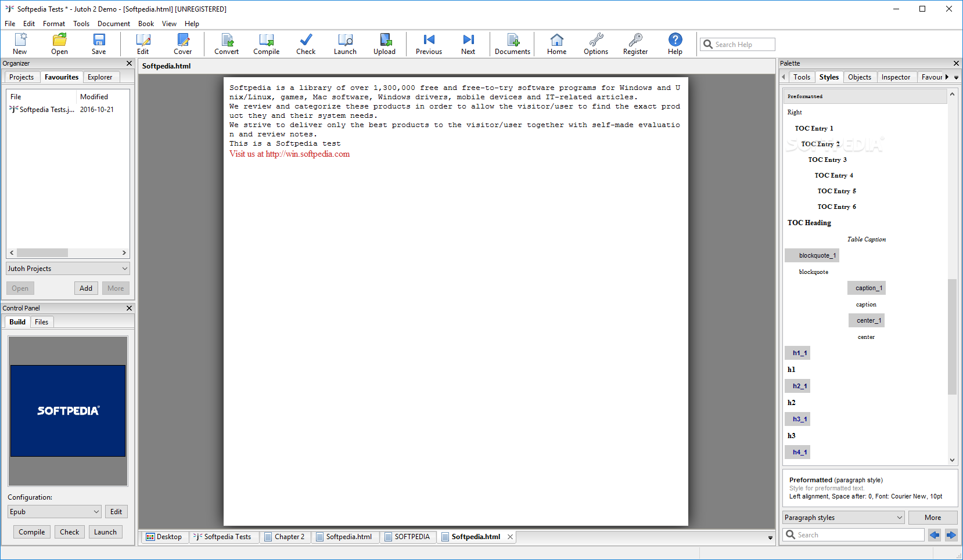Select the Softpedia Tests.j... file row

pyautogui.click(x=62, y=110)
